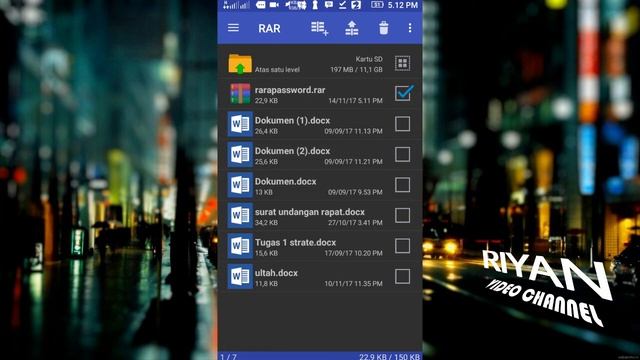
Task: Check the surat undangan rapat.docx checkbox
Action: click(402, 215)
